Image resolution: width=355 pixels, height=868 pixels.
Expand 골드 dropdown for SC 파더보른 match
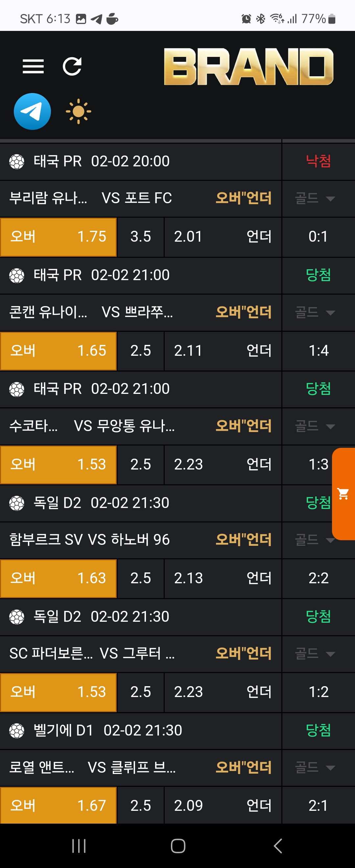click(x=315, y=654)
